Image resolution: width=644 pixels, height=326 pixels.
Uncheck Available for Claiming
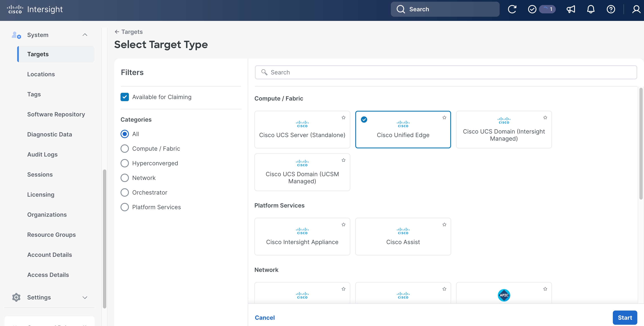pos(124,97)
